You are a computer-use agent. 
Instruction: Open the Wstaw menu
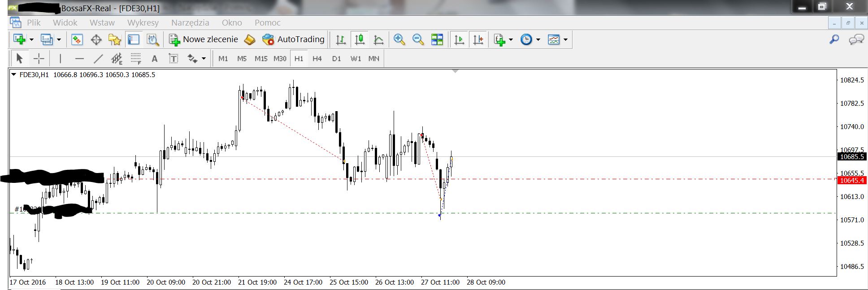point(102,22)
